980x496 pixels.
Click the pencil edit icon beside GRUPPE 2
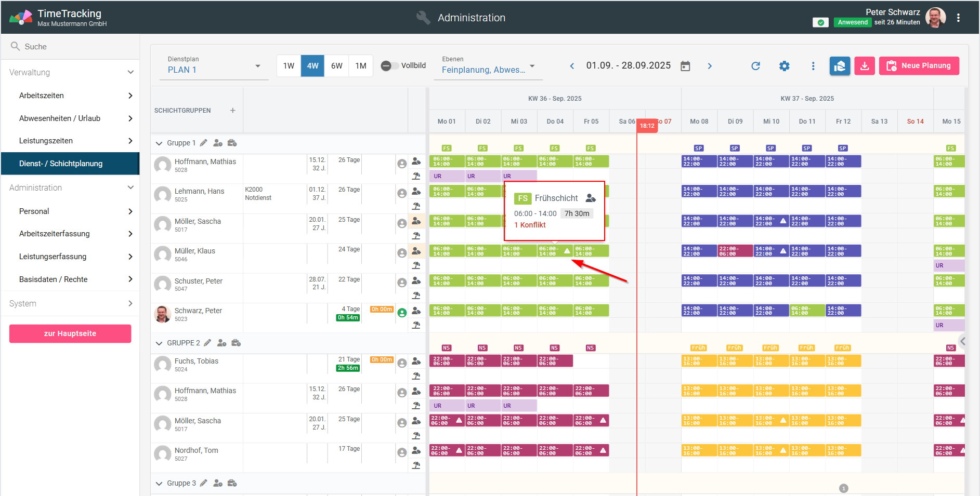[207, 343]
